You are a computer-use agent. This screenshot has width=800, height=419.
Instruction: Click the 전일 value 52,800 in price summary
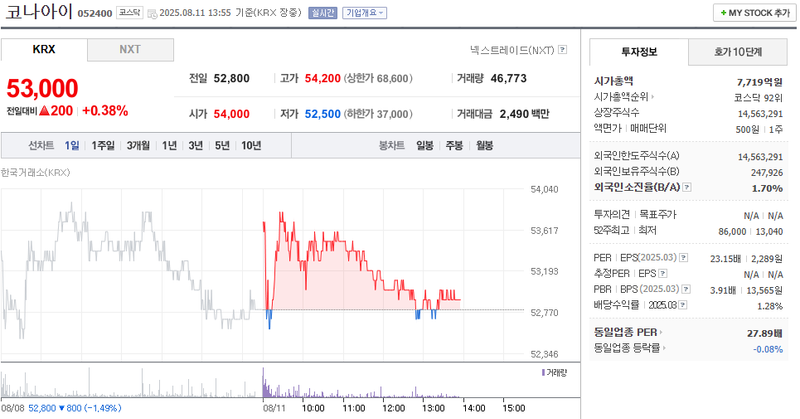point(232,78)
